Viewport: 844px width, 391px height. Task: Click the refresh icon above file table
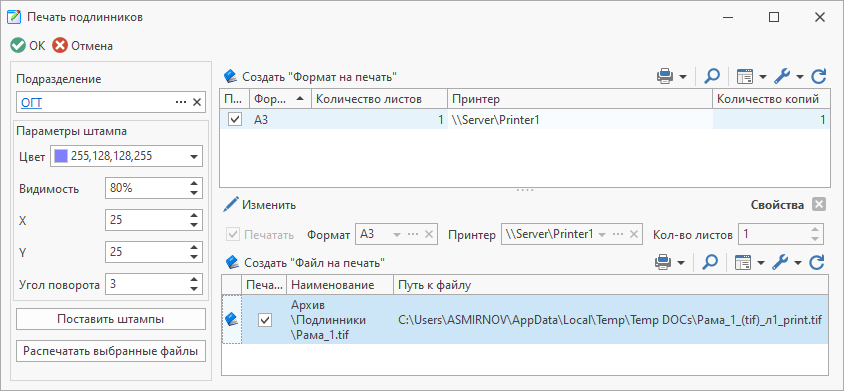817,262
